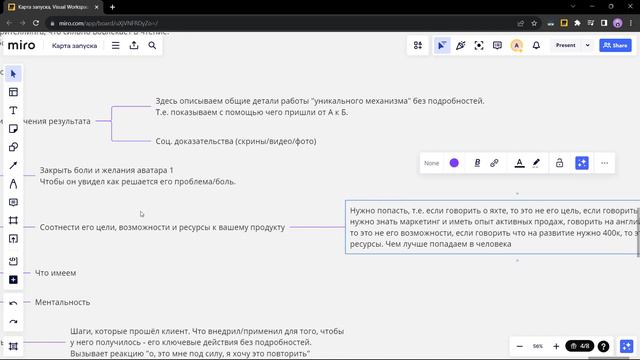Insert a link with chain icon

494,163
